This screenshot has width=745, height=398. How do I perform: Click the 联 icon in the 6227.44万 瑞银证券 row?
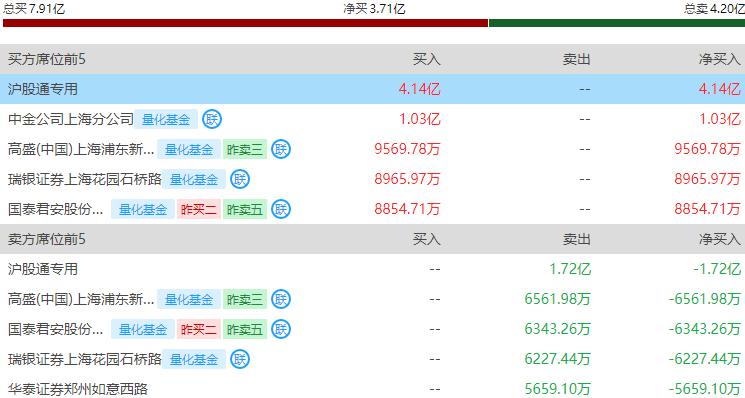[x=240, y=359]
